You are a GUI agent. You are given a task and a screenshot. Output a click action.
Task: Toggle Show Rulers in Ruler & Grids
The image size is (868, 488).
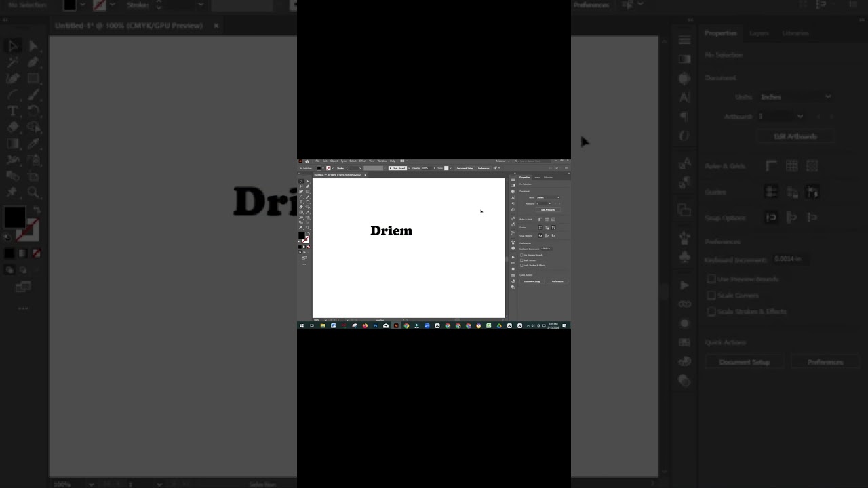coord(540,219)
